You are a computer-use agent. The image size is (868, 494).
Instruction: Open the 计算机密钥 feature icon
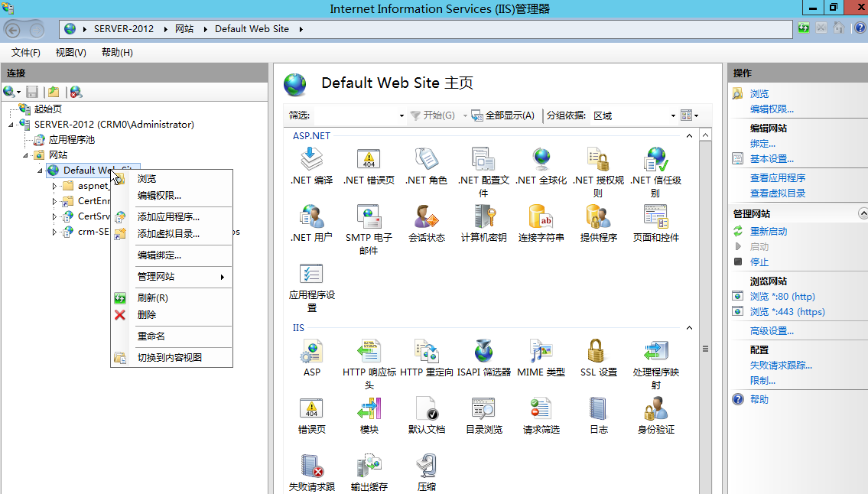[484, 216]
